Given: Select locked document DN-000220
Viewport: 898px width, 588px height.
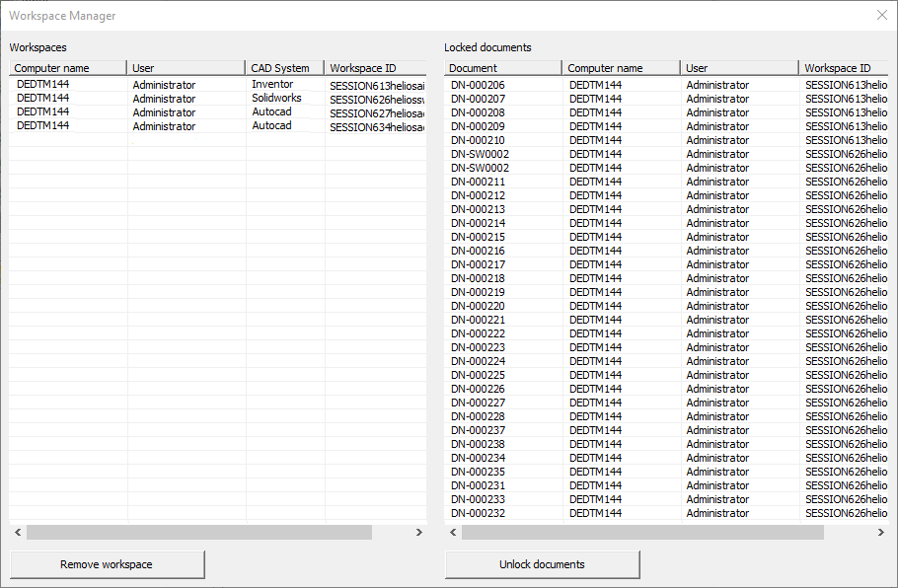Looking at the screenshot, I should (667, 306).
